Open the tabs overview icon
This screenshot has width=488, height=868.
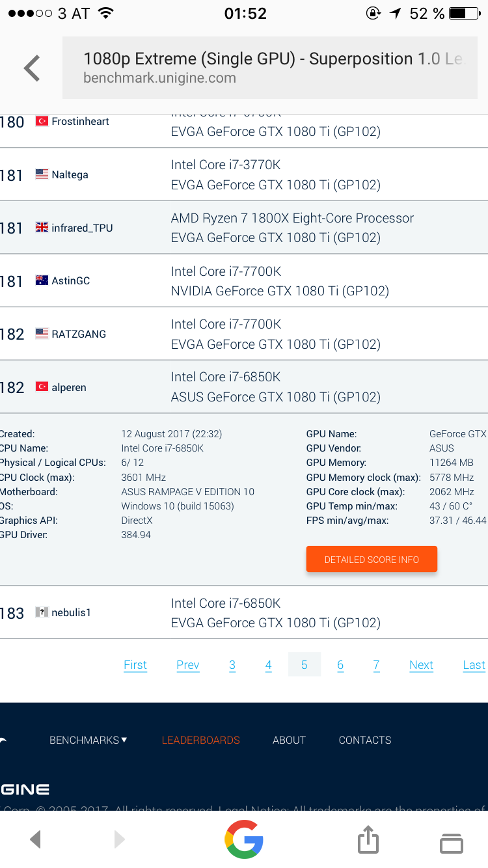tap(452, 843)
